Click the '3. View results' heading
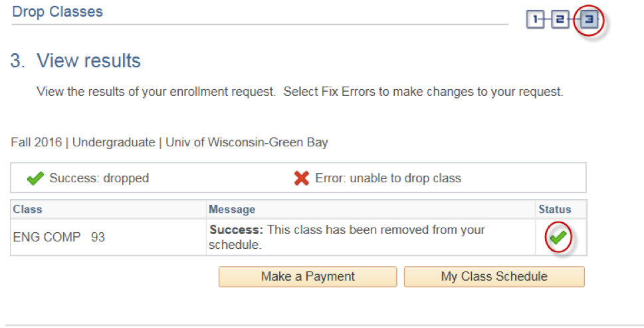The image size is (644, 328). pyautogui.click(x=76, y=61)
